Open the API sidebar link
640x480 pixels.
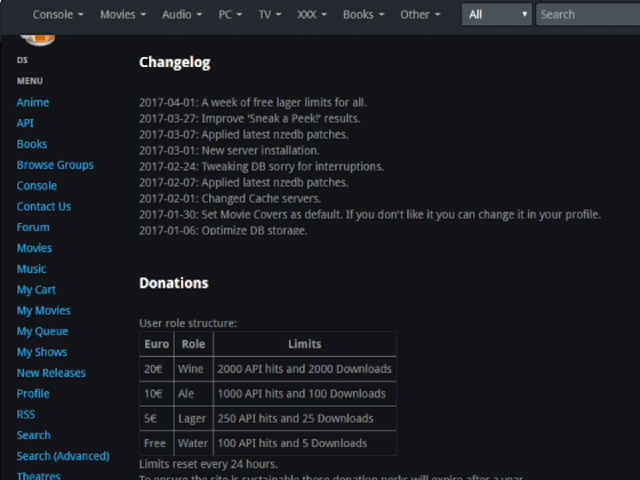(x=25, y=123)
